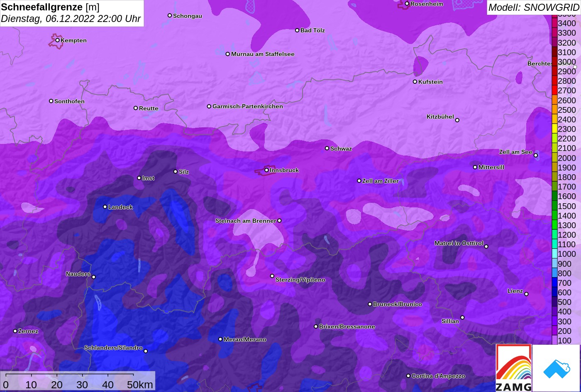Click the Schneefallgrenze [m] title
This screenshot has height=392, width=581.
pos(50,7)
